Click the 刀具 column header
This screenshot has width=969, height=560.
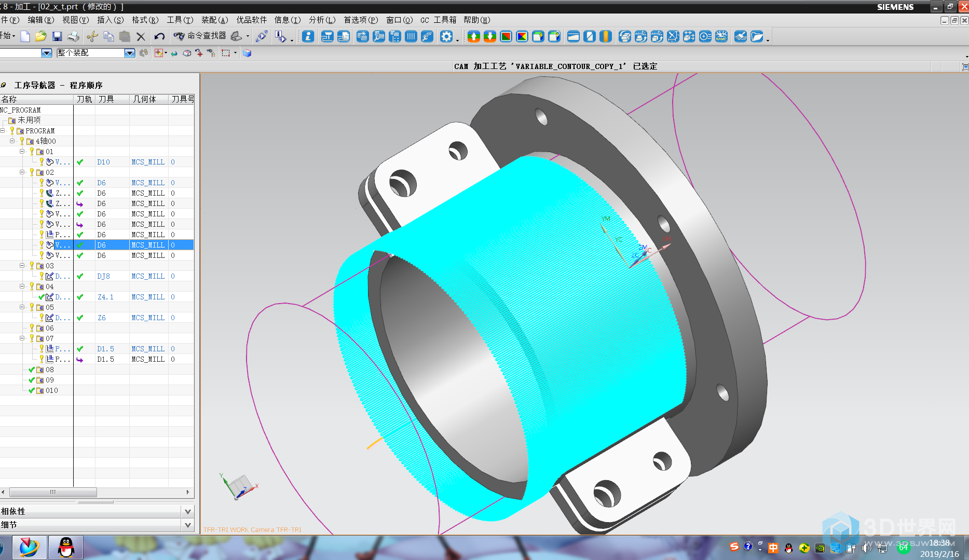[112, 99]
